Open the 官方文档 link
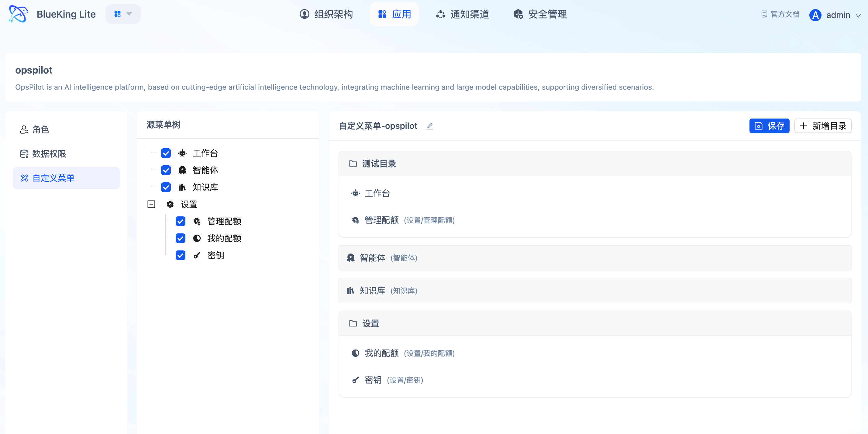The width and height of the screenshot is (868, 434). click(780, 14)
